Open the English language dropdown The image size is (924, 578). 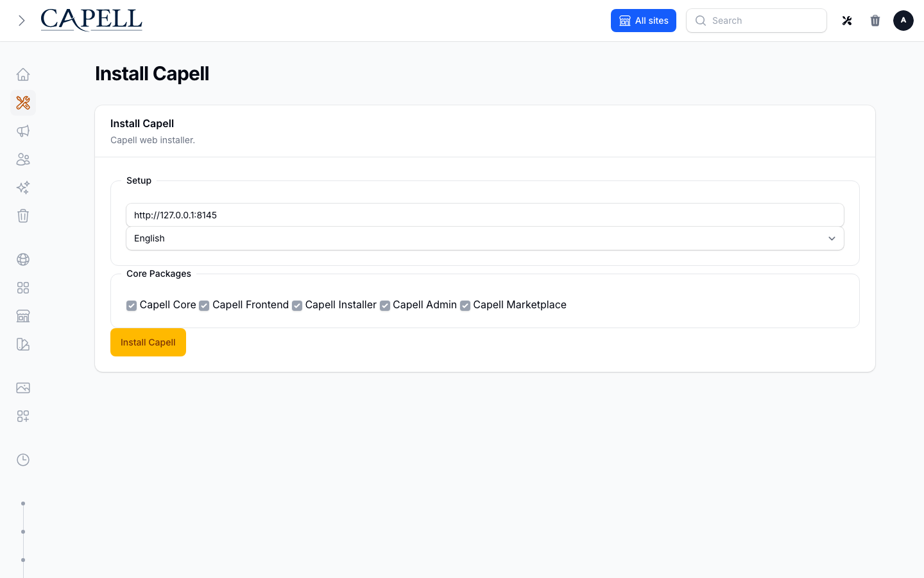pyautogui.click(x=485, y=238)
